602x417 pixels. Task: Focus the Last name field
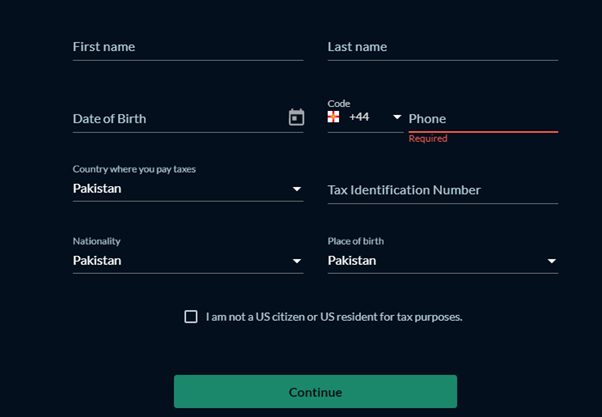443,47
